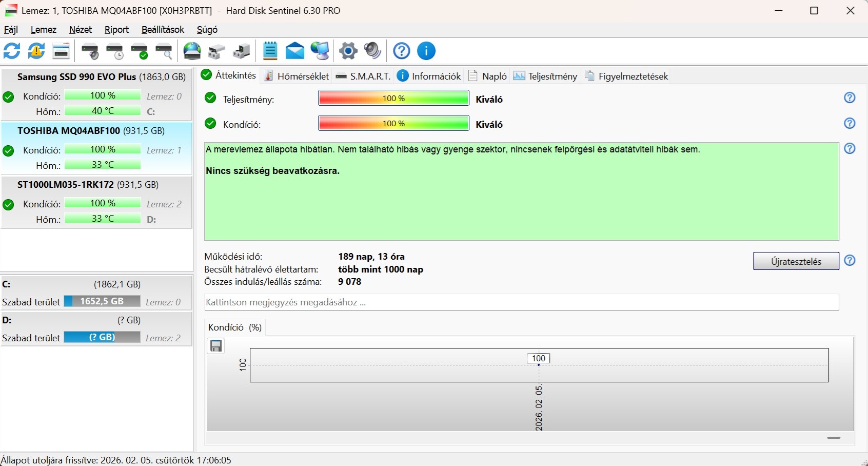Image resolution: width=868 pixels, height=466 pixels.
Task: Click the operating time value '189 nap, 13 óra'
Action: (371, 257)
